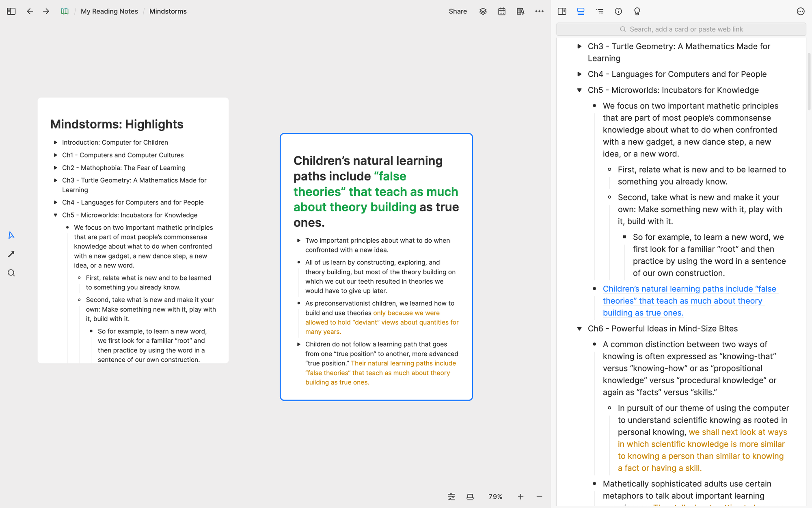The image size is (812, 508).
Task: Show the info panel icon
Action: pos(618,11)
